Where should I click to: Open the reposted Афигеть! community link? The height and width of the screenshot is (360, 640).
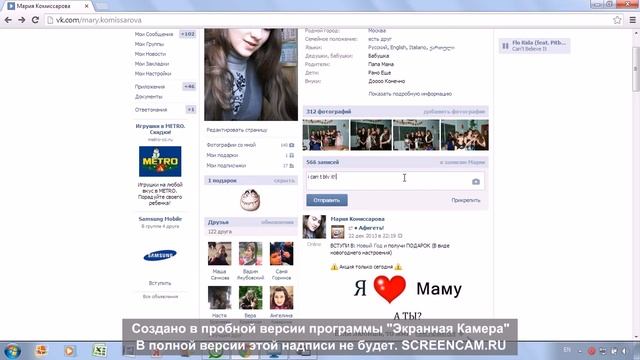click(371, 228)
